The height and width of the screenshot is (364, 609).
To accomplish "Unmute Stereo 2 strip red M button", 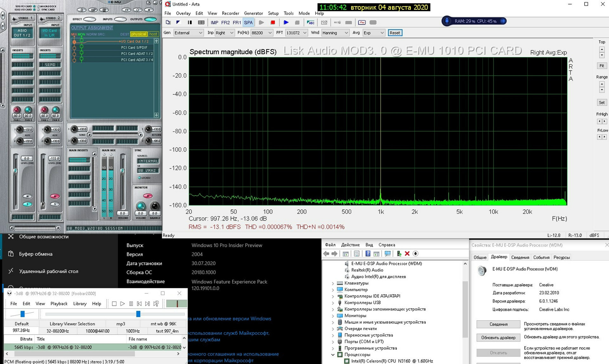I will click(x=55, y=196).
